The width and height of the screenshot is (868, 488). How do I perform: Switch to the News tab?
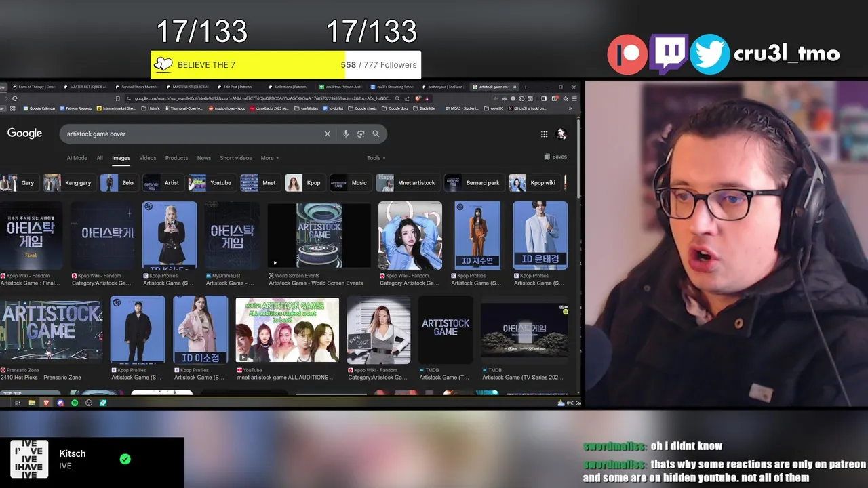[204, 158]
